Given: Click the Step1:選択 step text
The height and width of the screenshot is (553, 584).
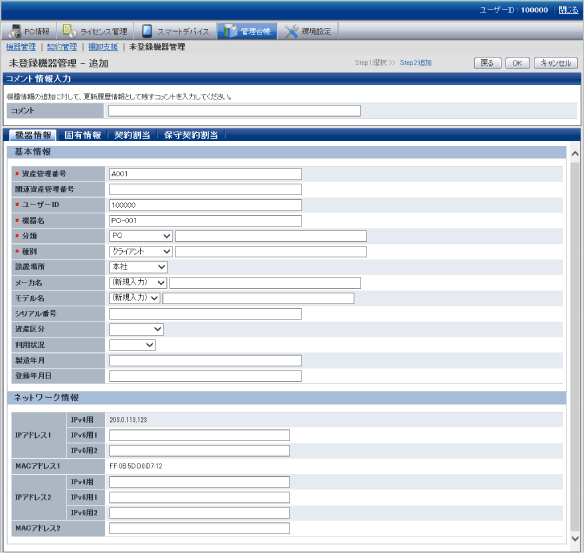Looking at the screenshot, I should (371, 63).
